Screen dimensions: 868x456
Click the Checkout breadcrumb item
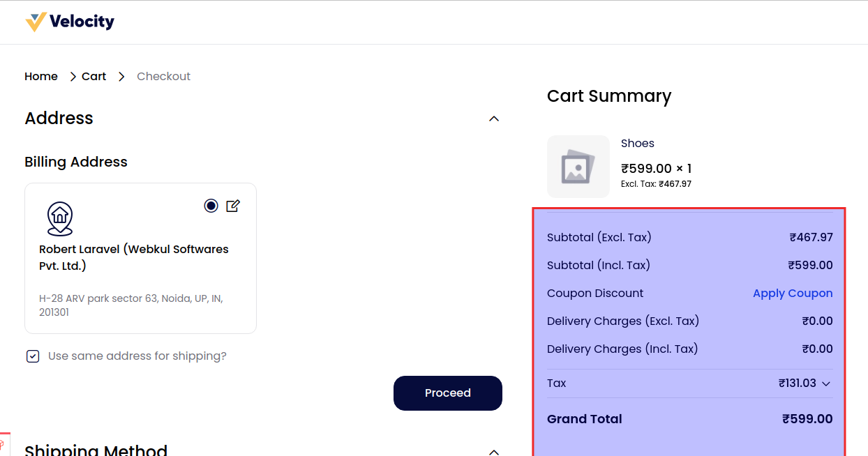163,77
